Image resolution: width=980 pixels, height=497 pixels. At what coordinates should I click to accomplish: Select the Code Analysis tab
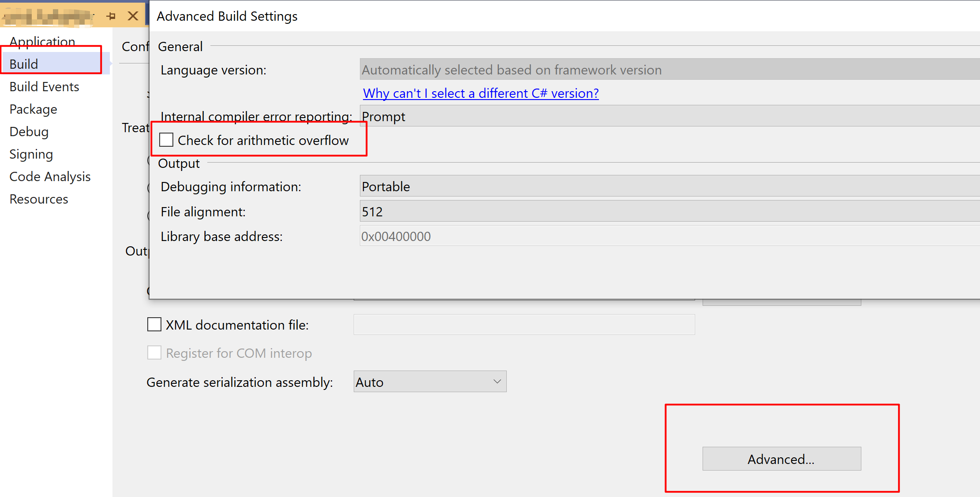[50, 177]
